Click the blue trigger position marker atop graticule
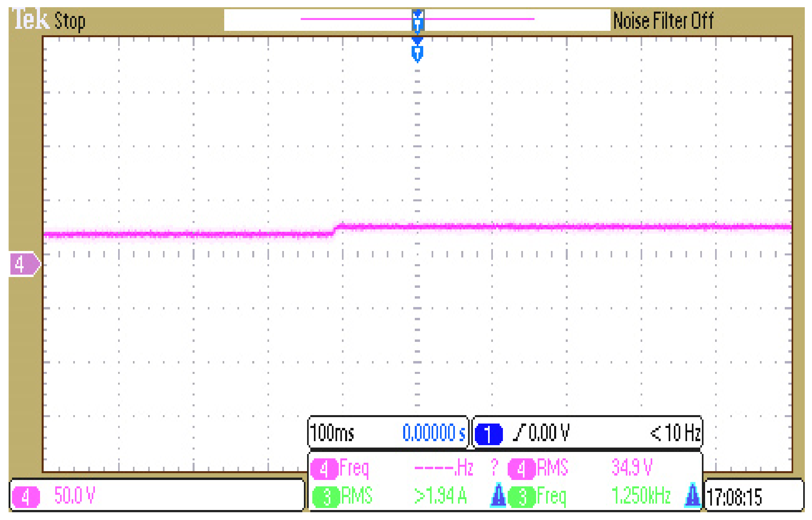812x520 pixels. click(x=417, y=52)
